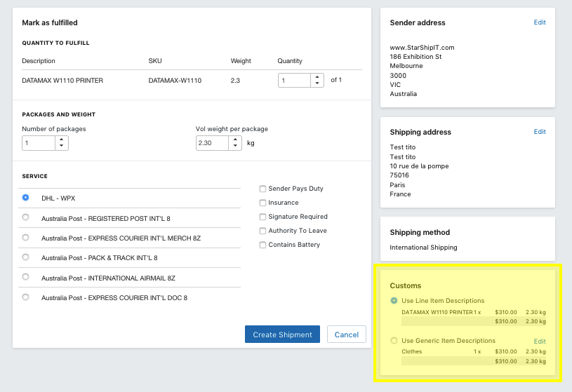The height and width of the screenshot is (392, 572).
Task: Choose Australia Post EXPRESS COURIER INT'L MERCH 8Z
Action: point(25,238)
